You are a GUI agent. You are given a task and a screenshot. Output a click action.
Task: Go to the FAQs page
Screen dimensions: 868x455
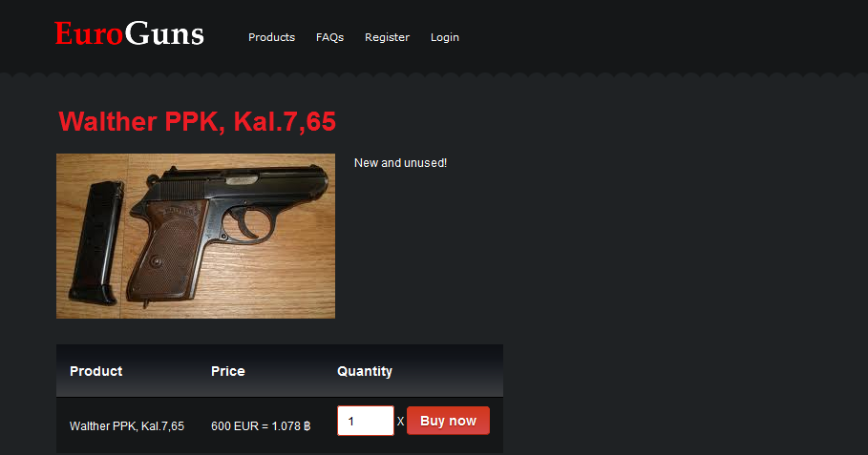coord(330,37)
